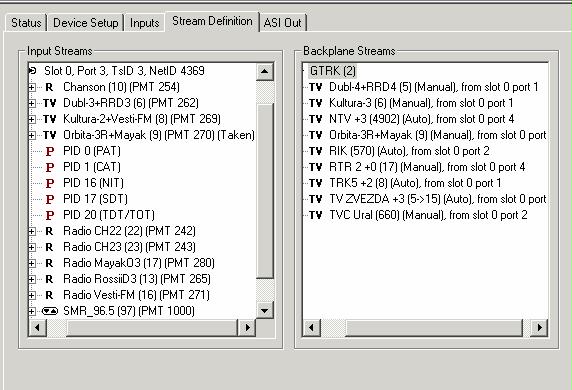The height and width of the screenshot is (390, 572).
Task: Open the Inputs tab
Action: tap(144, 23)
